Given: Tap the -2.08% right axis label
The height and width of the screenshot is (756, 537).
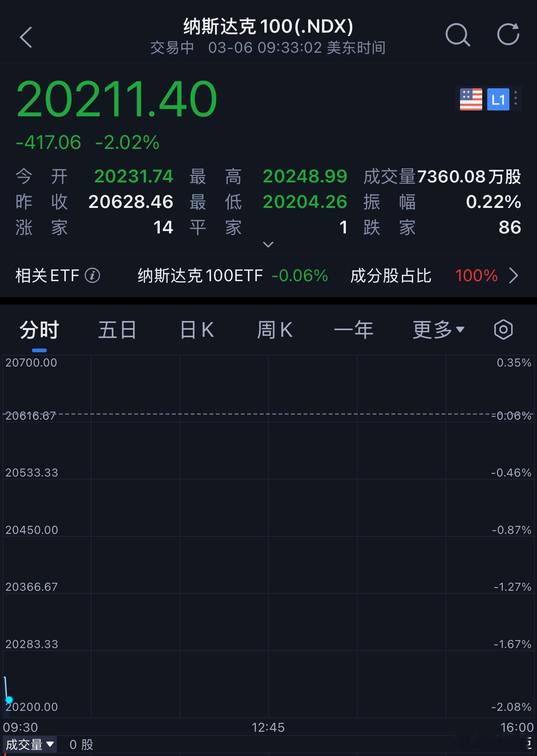Looking at the screenshot, I should tap(511, 707).
